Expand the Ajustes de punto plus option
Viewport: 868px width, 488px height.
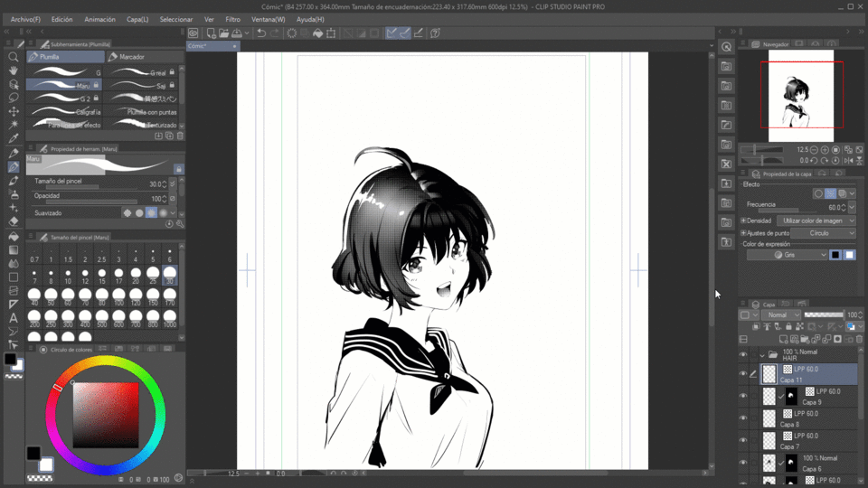743,233
